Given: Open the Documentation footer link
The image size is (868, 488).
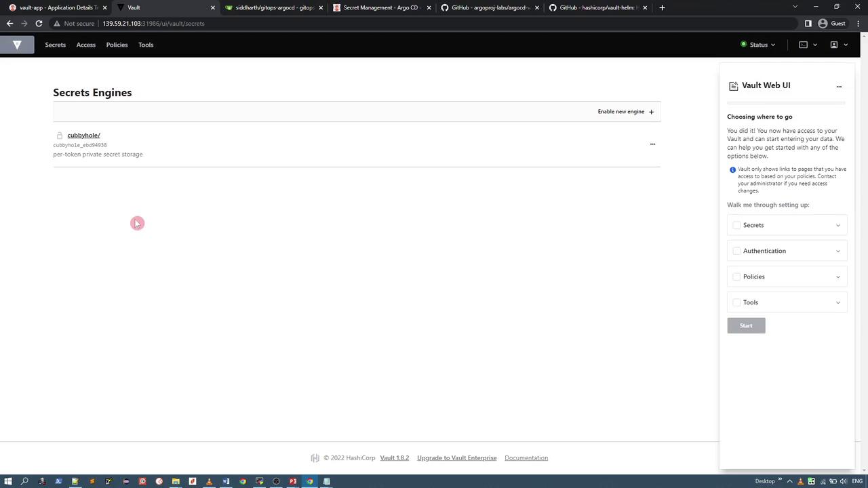Looking at the screenshot, I should click(x=526, y=458).
